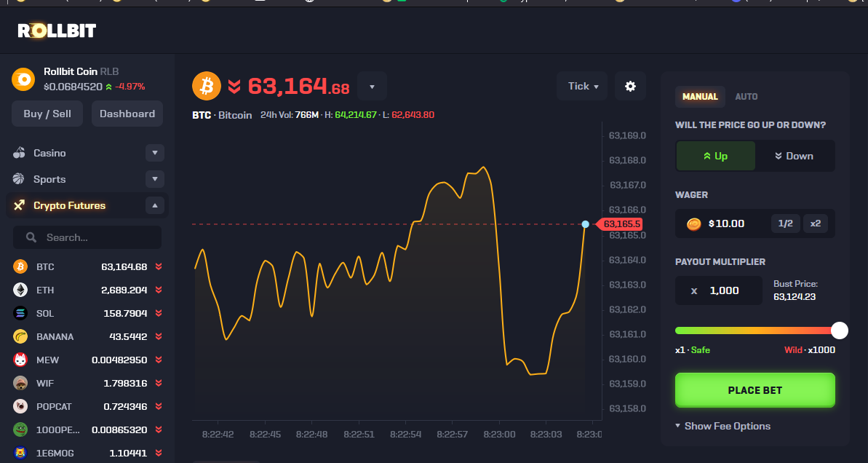Expand Show Fee Options

(x=722, y=426)
